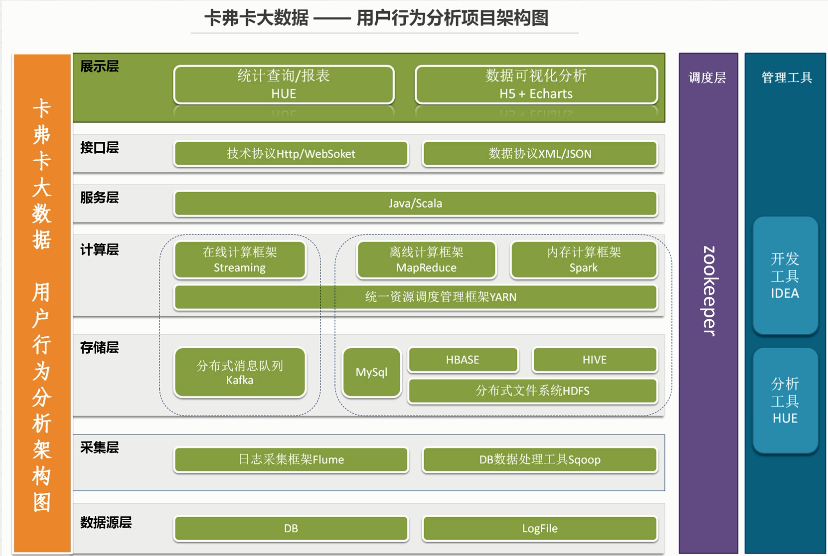Select the HBASE block
The width and height of the screenshot is (828, 556).
(463, 360)
